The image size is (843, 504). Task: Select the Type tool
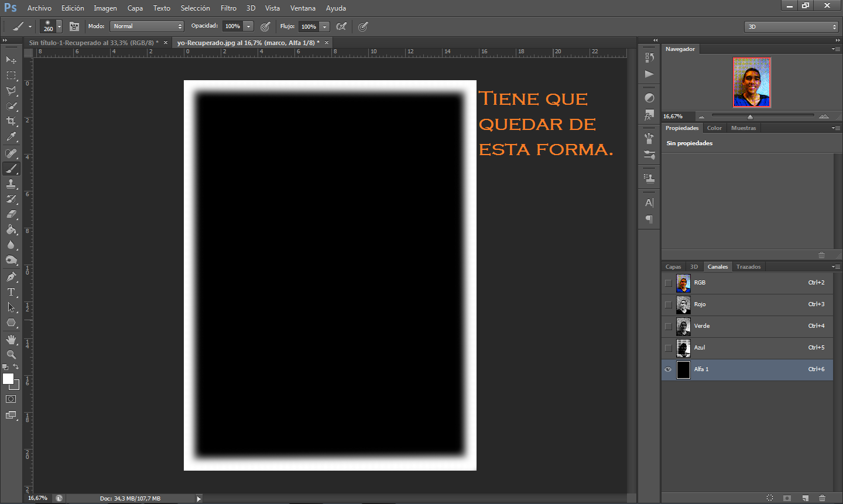[x=11, y=292]
